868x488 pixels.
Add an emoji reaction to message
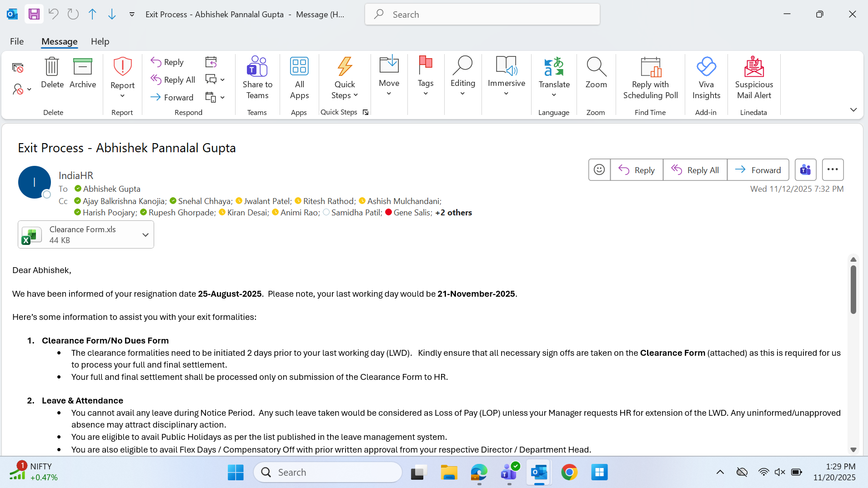point(599,170)
